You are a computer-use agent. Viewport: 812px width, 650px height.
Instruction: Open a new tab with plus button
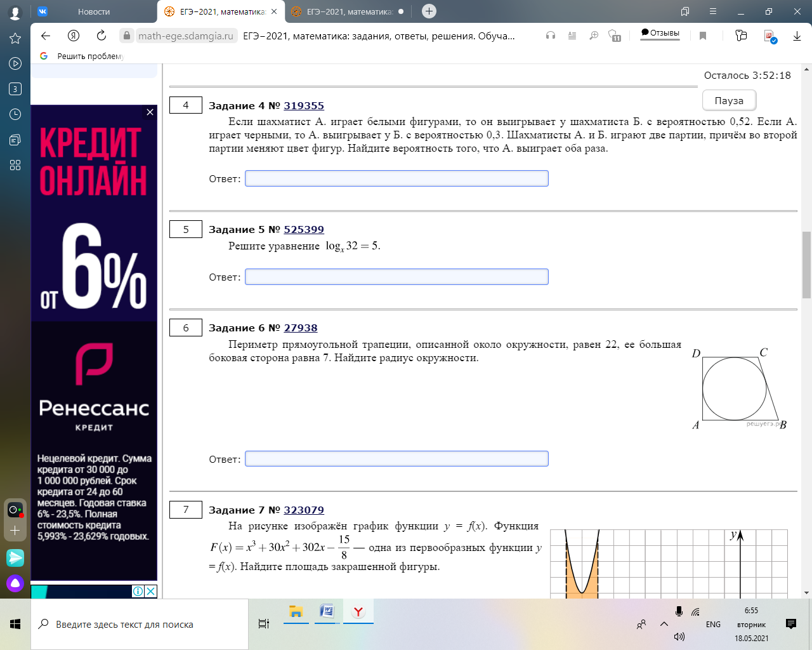429,11
